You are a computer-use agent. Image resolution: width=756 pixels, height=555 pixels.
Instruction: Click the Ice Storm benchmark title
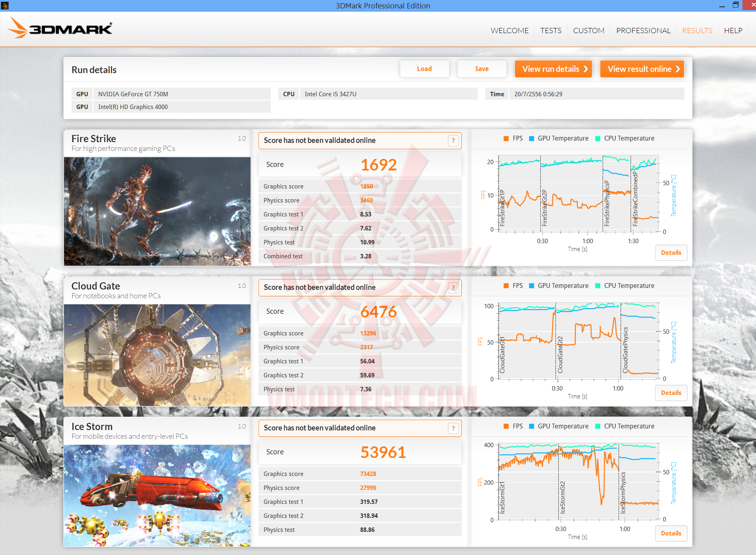tap(92, 426)
